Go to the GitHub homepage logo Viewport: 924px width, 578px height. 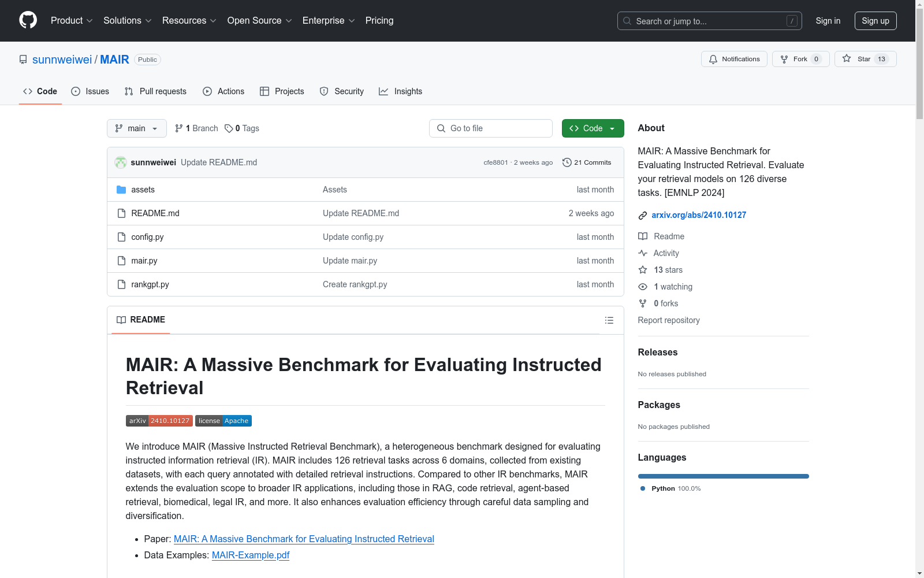click(28, 20)
